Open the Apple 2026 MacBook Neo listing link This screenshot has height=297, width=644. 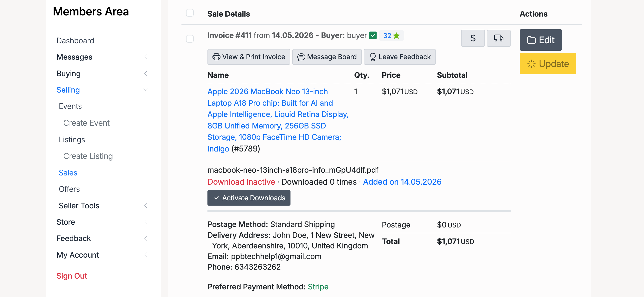pyautogui.click(x=278, y=120)
